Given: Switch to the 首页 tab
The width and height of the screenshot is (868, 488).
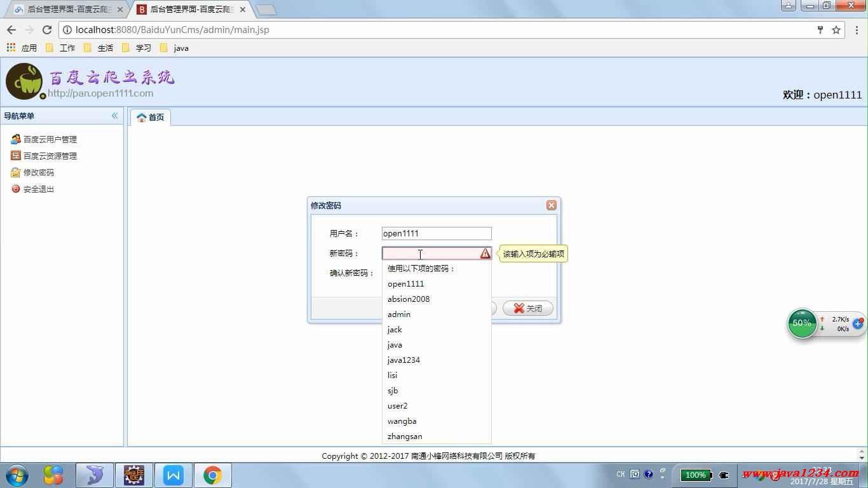Looking at the screenshot, I should (x=151, y=117).
